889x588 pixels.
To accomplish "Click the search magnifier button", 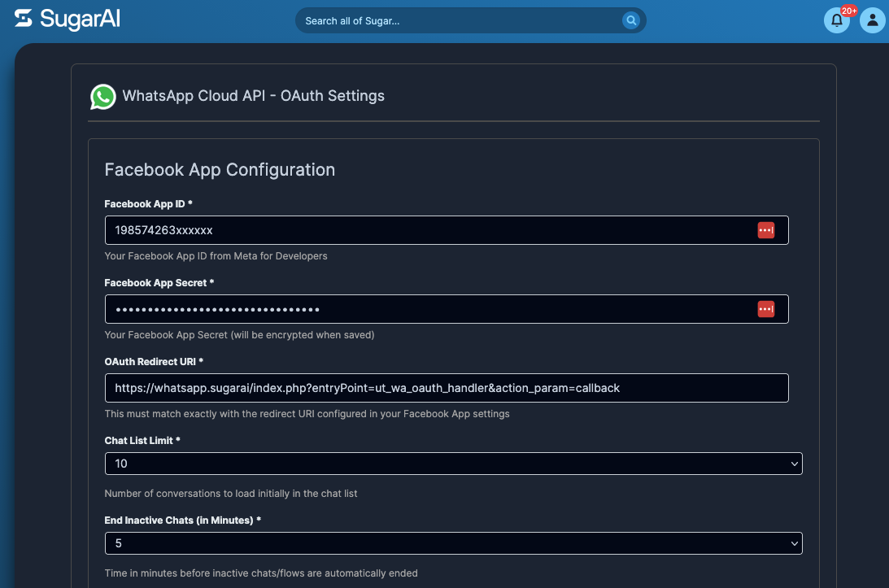I will (x=630, y=20).
